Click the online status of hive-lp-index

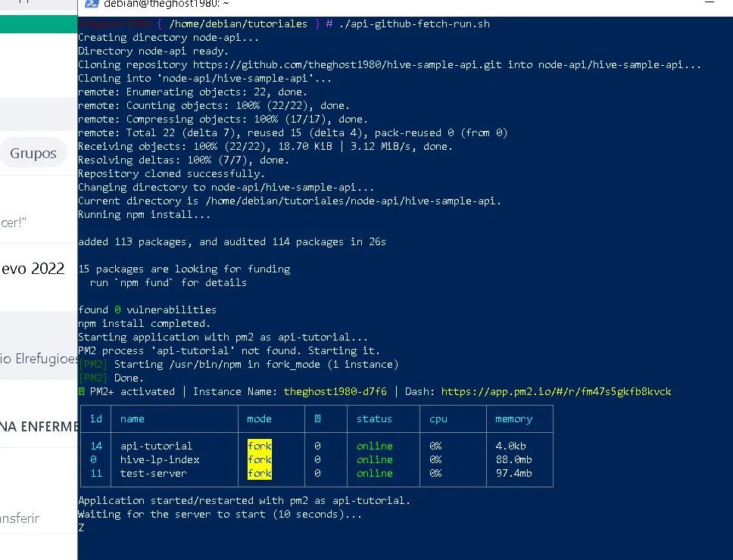374,459
